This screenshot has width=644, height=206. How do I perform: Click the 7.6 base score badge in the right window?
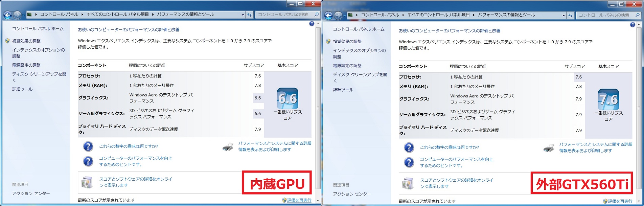tap(608, 99)
